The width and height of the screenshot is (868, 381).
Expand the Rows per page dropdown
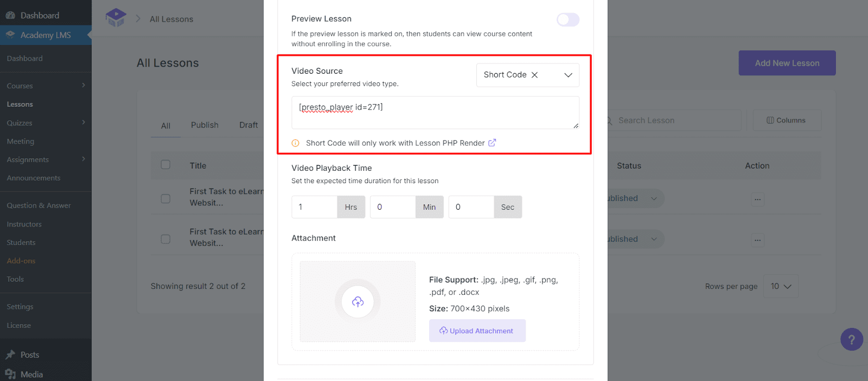coord(780,286)
